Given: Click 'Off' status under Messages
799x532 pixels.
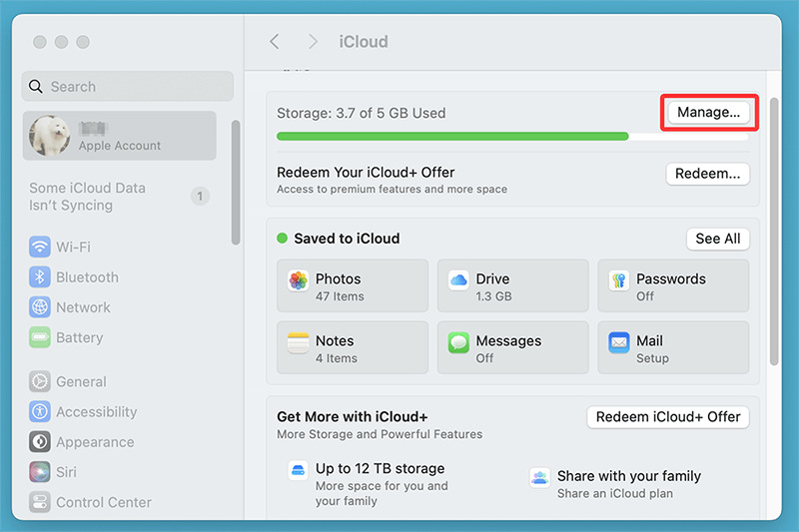Looking at the screenshot, I should coord(484,358).
